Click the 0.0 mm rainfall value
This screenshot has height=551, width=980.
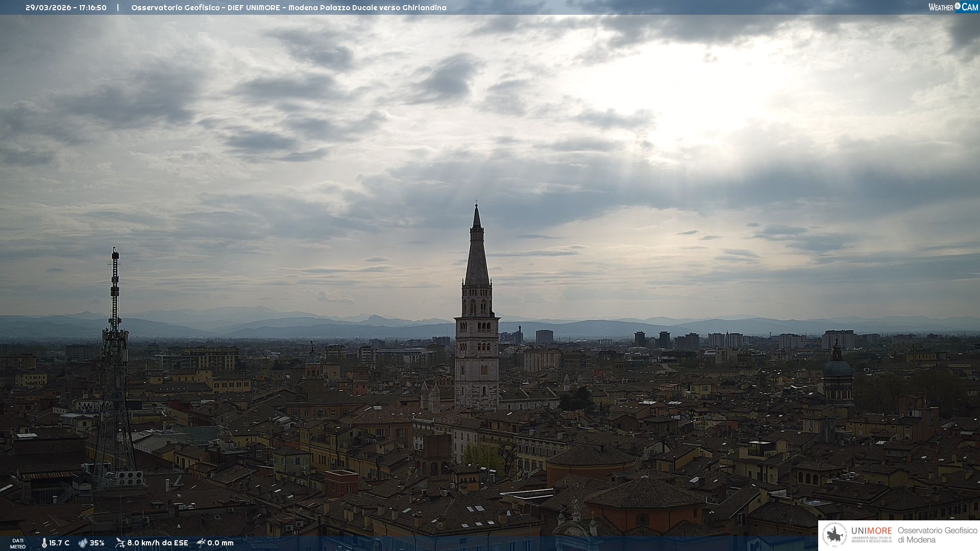point(220,543)
